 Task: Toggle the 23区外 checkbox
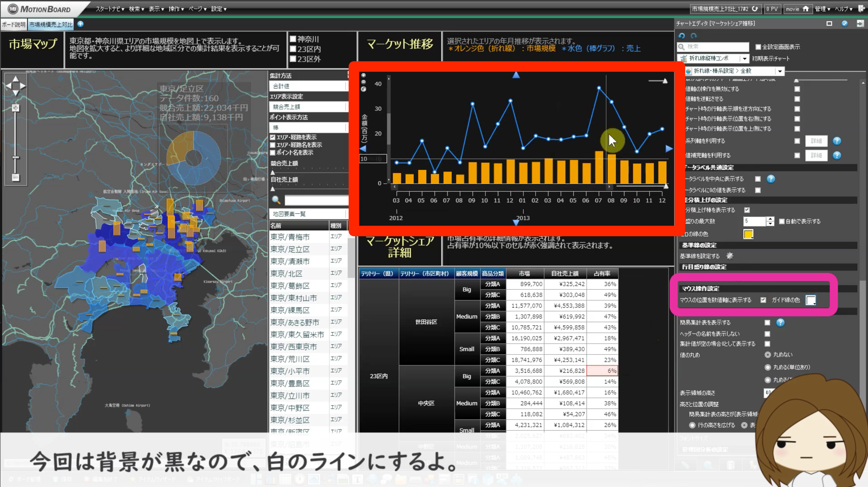coord(293,59)
